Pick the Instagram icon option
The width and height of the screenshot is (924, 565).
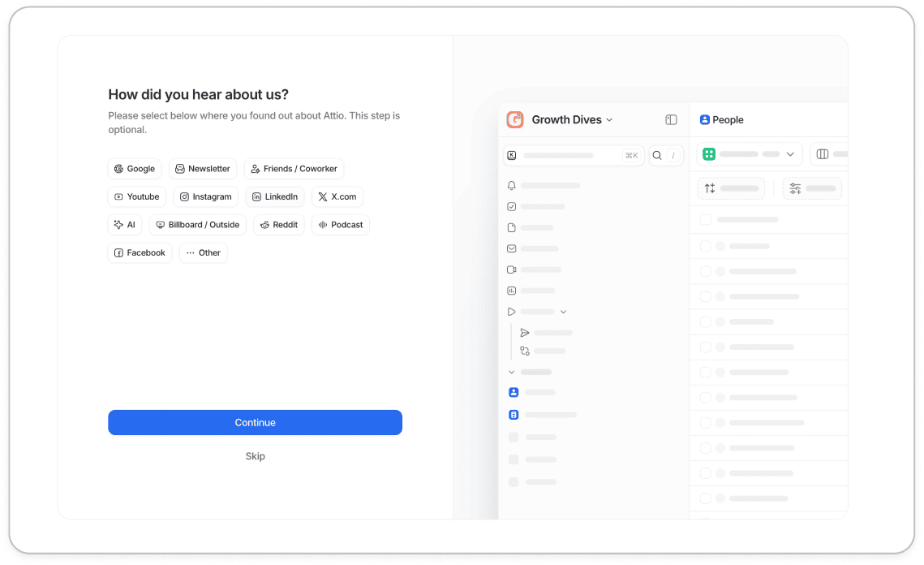coord(205,196)
